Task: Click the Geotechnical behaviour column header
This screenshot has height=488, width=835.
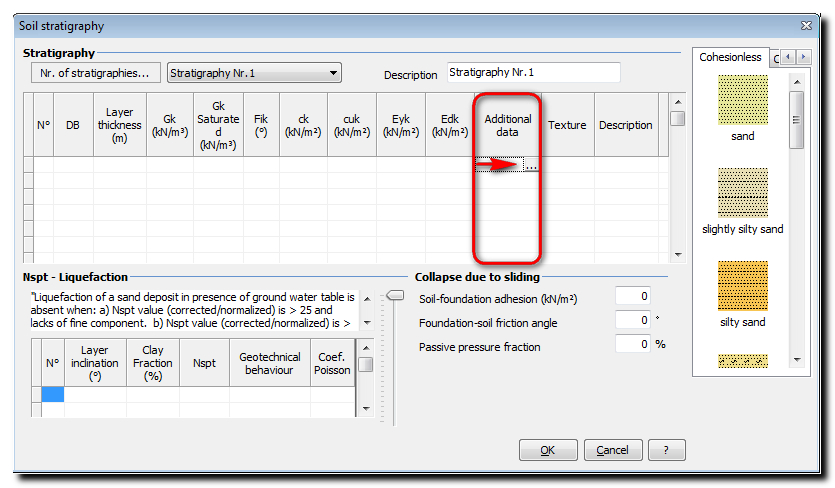Action: (270, 363)
